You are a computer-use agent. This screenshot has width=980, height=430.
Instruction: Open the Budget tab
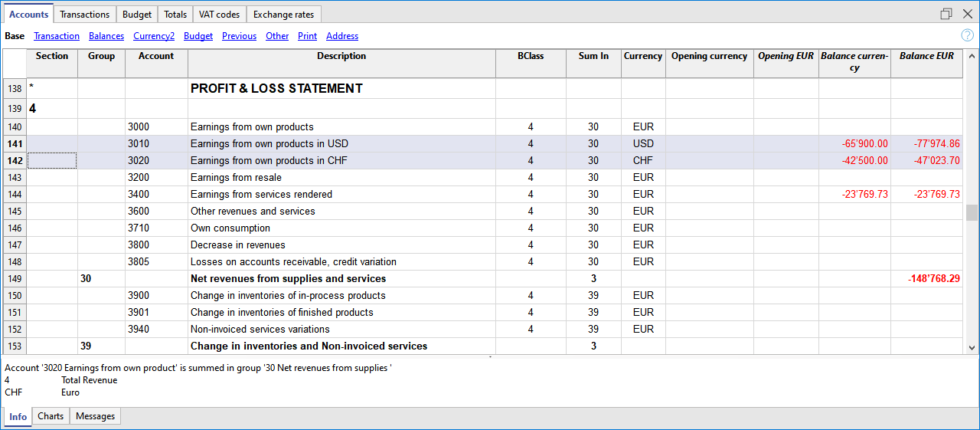[x=137, y=15]
